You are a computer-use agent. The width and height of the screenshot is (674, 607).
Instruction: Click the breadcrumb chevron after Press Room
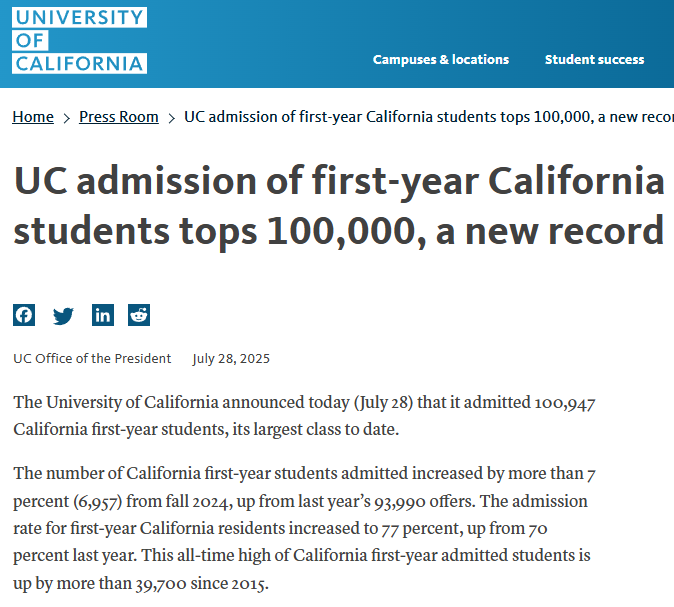[172, 118]
